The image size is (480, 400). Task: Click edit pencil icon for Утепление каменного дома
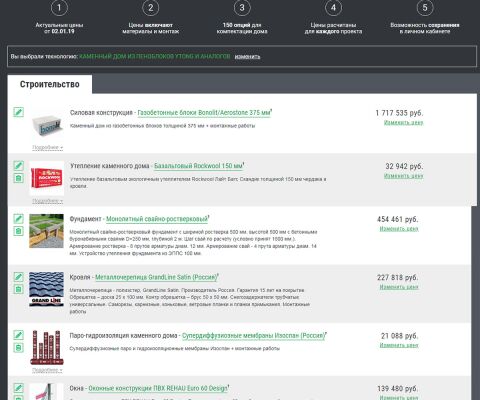(18, 165)
